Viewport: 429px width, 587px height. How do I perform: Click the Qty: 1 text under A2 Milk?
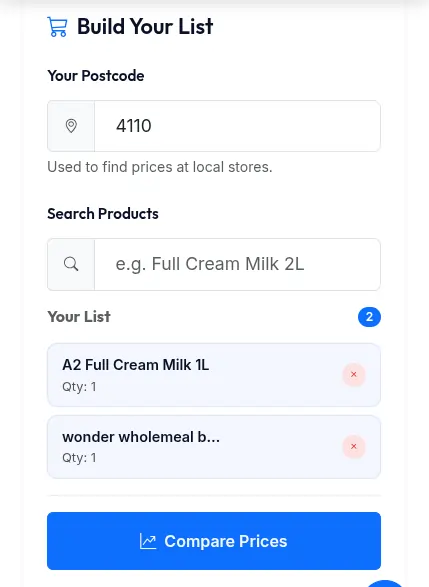[79, 386]
